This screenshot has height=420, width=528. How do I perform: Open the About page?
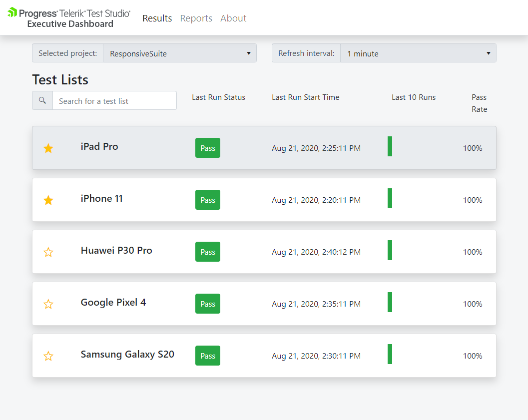[x=233, y=18]
